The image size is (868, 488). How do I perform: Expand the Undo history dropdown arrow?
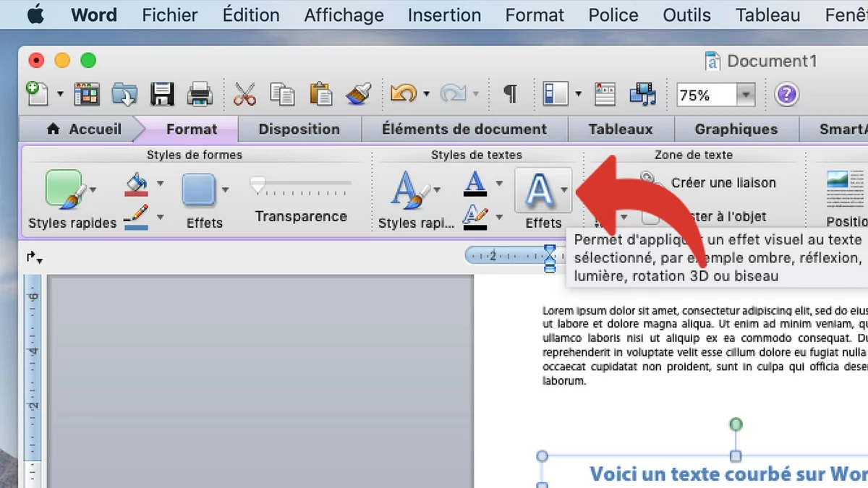coord(426,94)
